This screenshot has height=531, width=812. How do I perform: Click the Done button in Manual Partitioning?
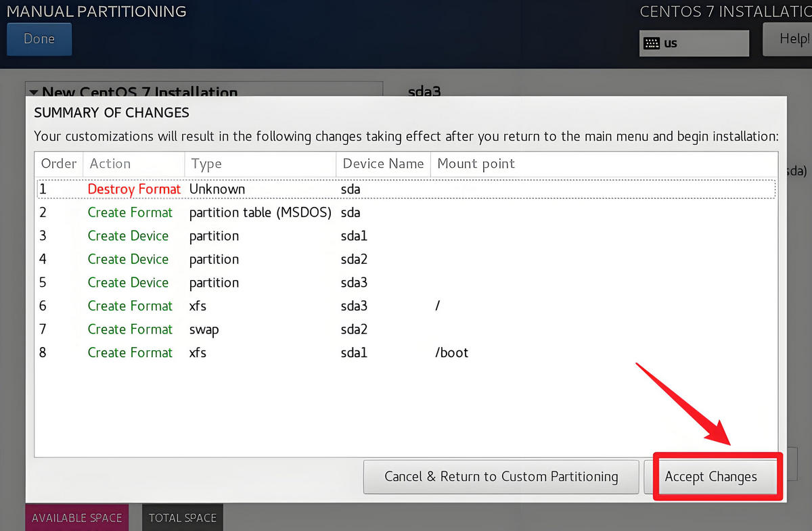pos(39,39)
